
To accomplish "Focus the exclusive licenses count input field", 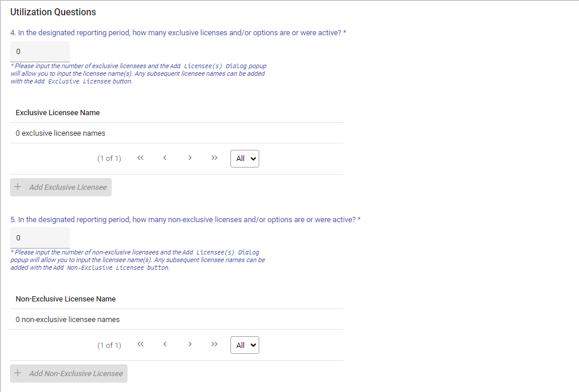I will coord(40,52).
